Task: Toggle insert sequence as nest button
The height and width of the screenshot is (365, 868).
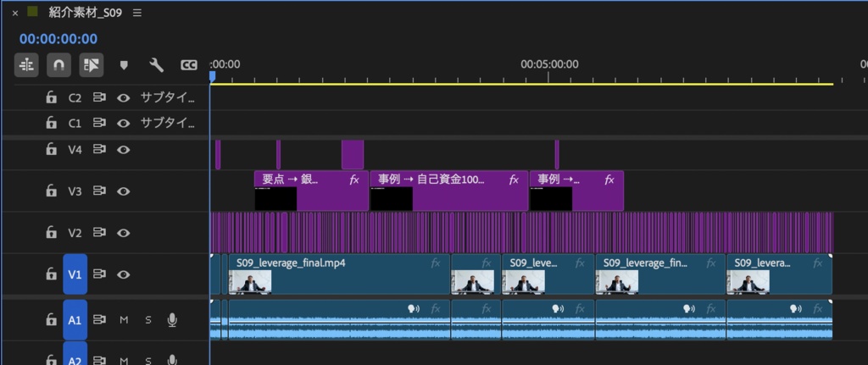Action: click(x=26, y=65)
